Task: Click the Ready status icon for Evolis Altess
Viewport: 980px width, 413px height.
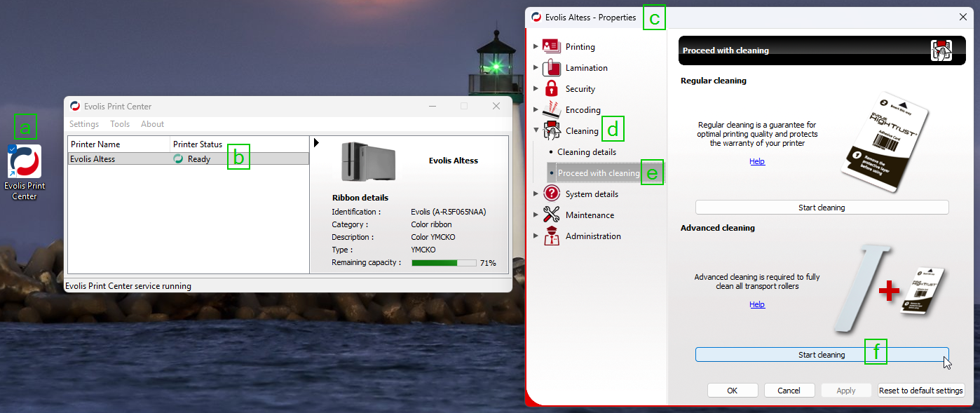Action: click(x=178, y=159)
